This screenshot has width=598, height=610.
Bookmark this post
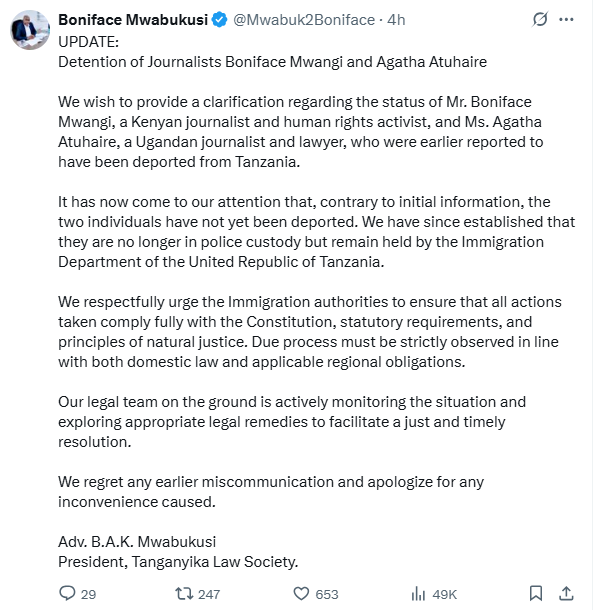point(536,594)
